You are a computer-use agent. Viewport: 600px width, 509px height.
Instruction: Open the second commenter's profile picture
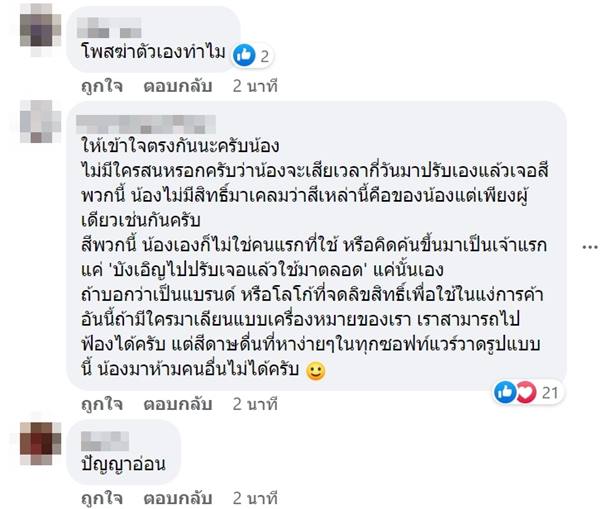click(x=40, y=122)
